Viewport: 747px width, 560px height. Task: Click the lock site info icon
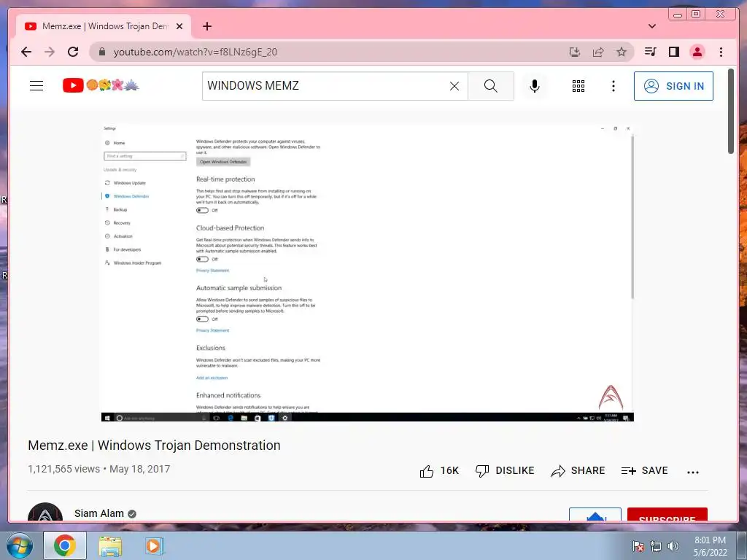pos(101,52)
